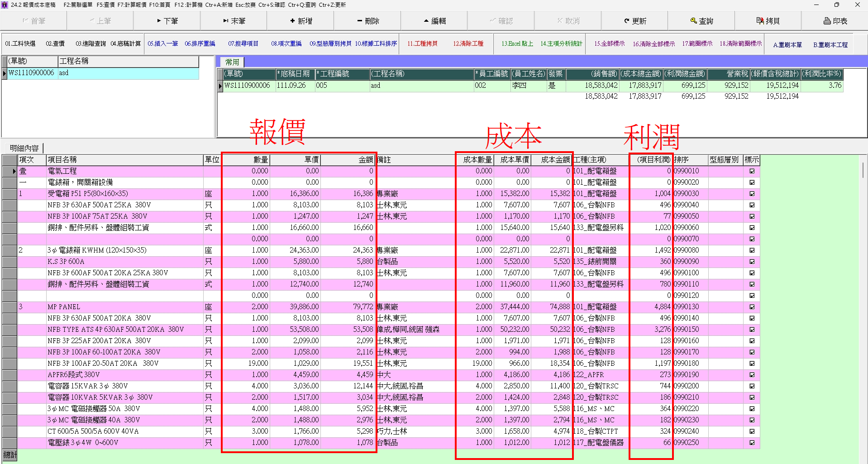Click 16.清除全部標示
Screen dimensions: 868x464
[653, 43]
